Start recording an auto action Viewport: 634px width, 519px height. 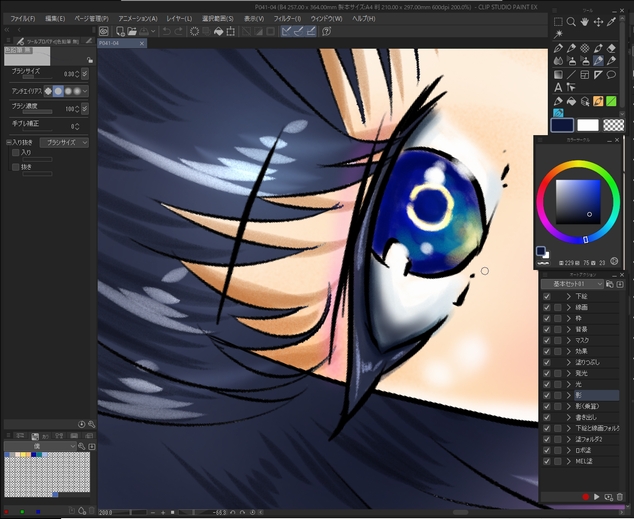pyautogui.click(x=585, y=497)
